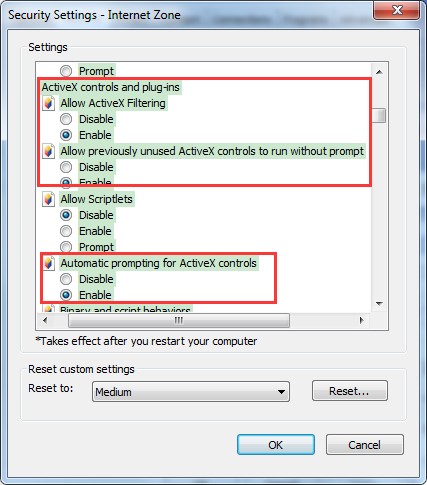Choose the topmost Prompt radio option
This screenshot has height=485, width=427.
coord(66,71)
